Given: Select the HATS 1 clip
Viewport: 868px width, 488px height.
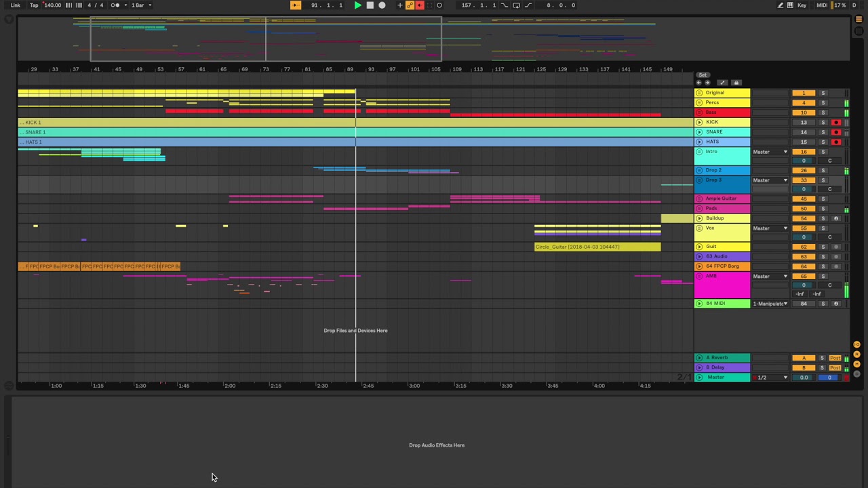Looking at the screenshot, I should 355,142.
